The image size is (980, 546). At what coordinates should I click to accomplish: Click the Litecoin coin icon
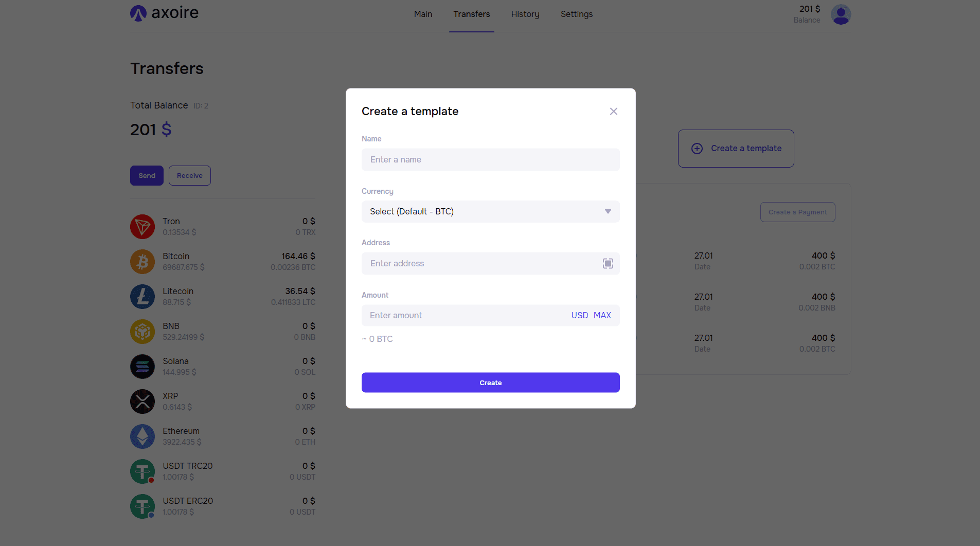pos(142,297)
